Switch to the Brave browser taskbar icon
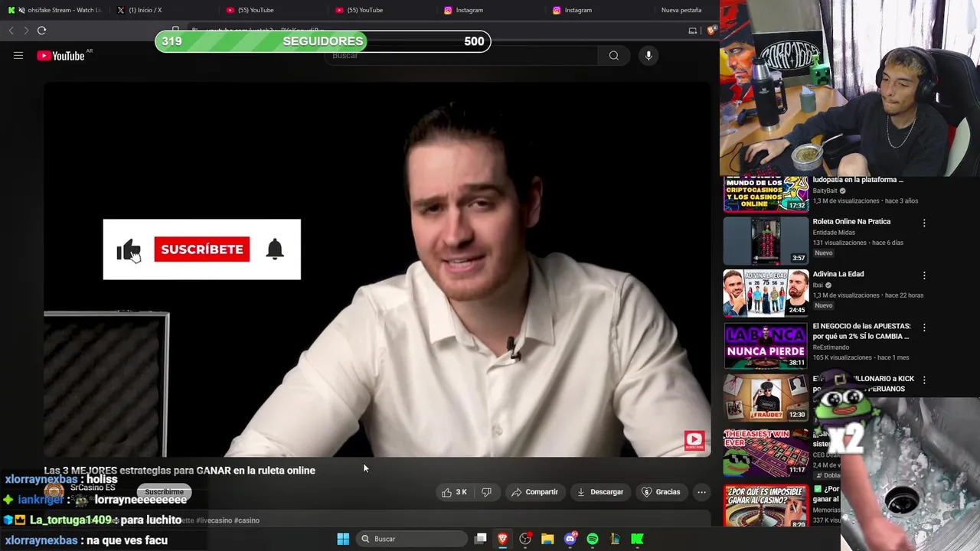 coord(503,539)
